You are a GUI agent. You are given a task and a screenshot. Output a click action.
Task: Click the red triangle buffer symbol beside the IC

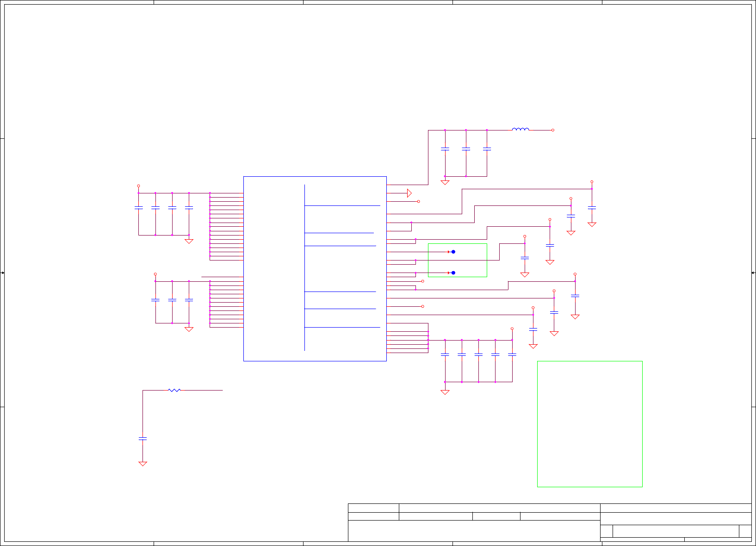[x=409, y=193]
